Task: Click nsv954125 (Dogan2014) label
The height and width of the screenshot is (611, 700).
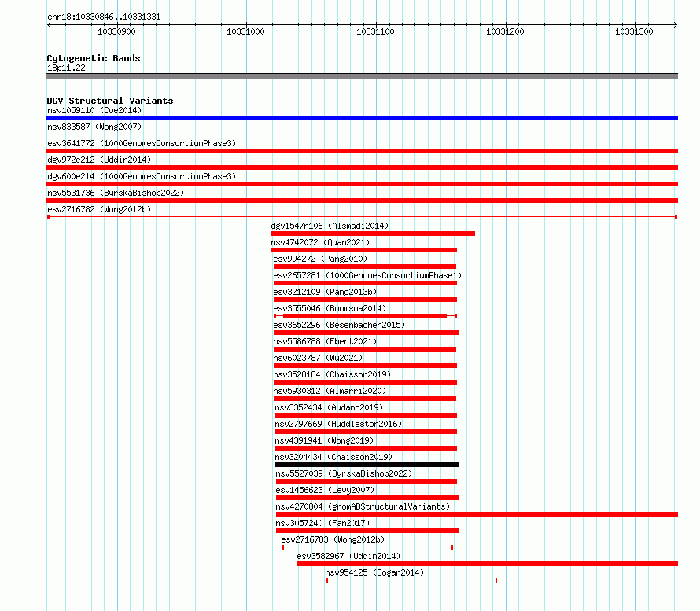Action: 374,572
